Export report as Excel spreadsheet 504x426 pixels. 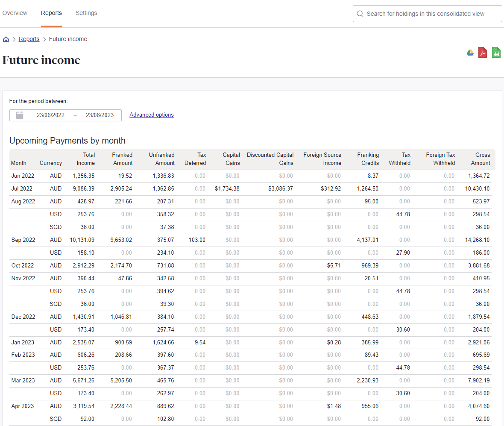(x=496, y=52)
